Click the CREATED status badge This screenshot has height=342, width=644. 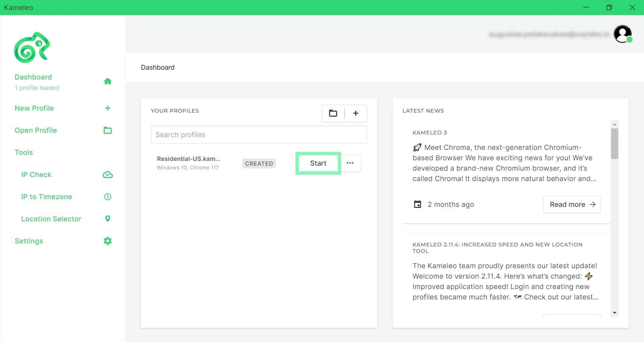click(259, 163)
